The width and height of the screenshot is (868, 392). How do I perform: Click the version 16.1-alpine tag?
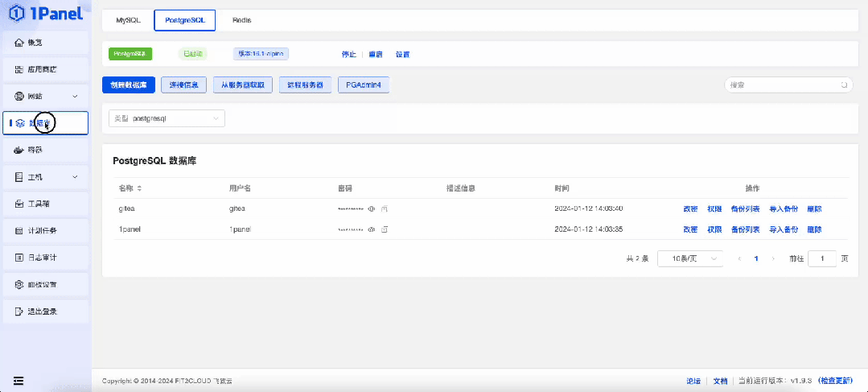[x=261, y=54]
